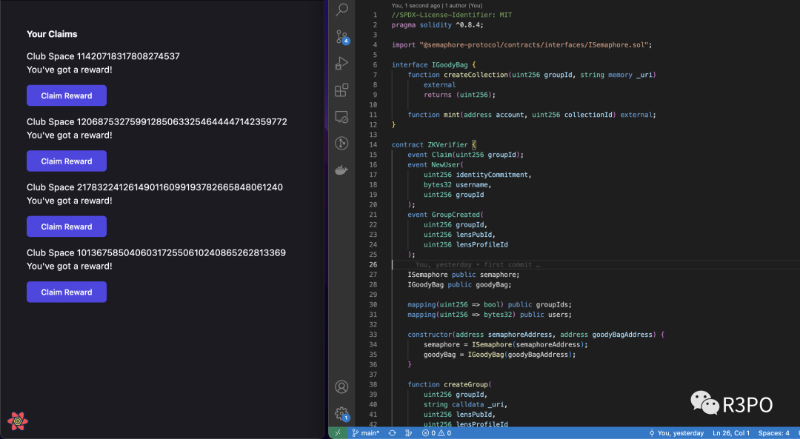The height and width of the screenshot is (439, 800).
Task: Open the Accounts menu icon
Action: tap(341, 387)
